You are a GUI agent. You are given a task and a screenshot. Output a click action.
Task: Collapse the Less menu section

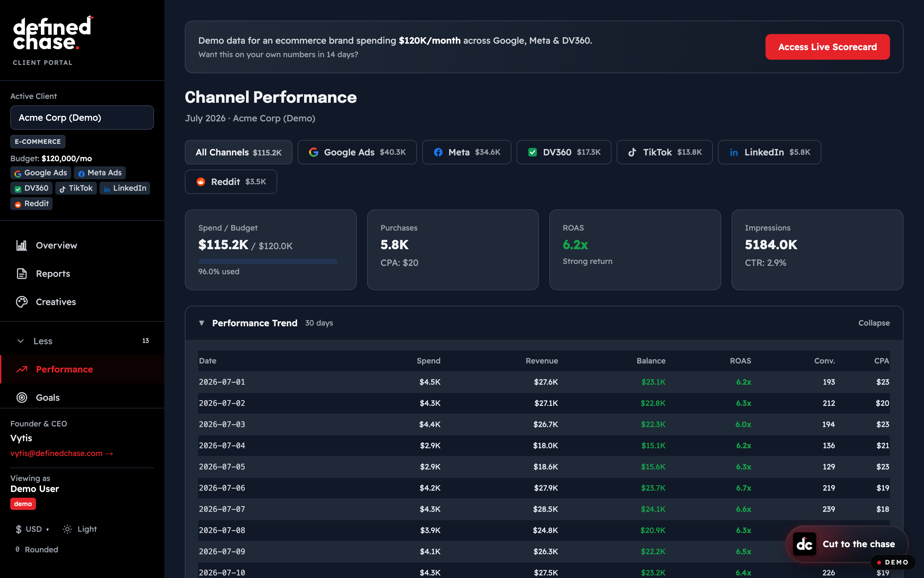[82, 341]
